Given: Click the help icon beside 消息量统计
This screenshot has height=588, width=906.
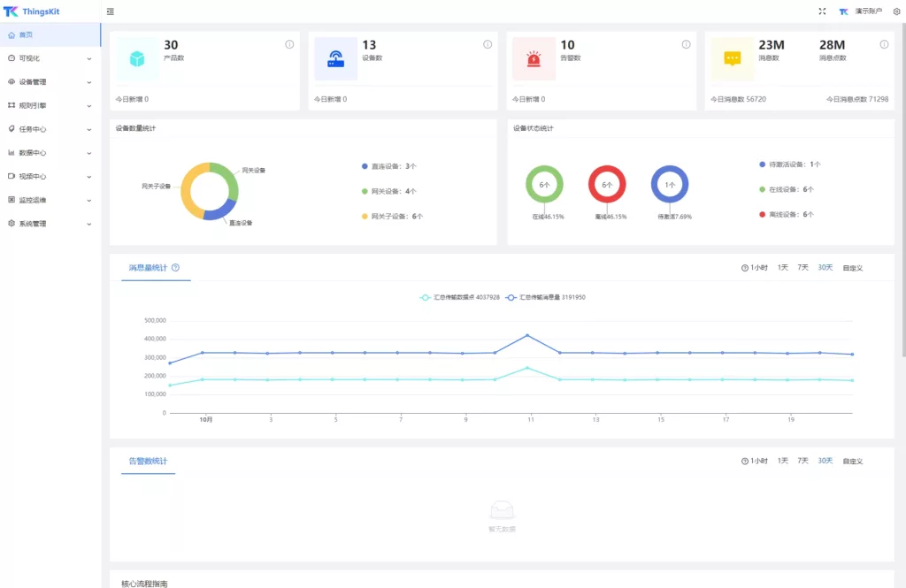Looking at the screenshot, I should 175,268.
